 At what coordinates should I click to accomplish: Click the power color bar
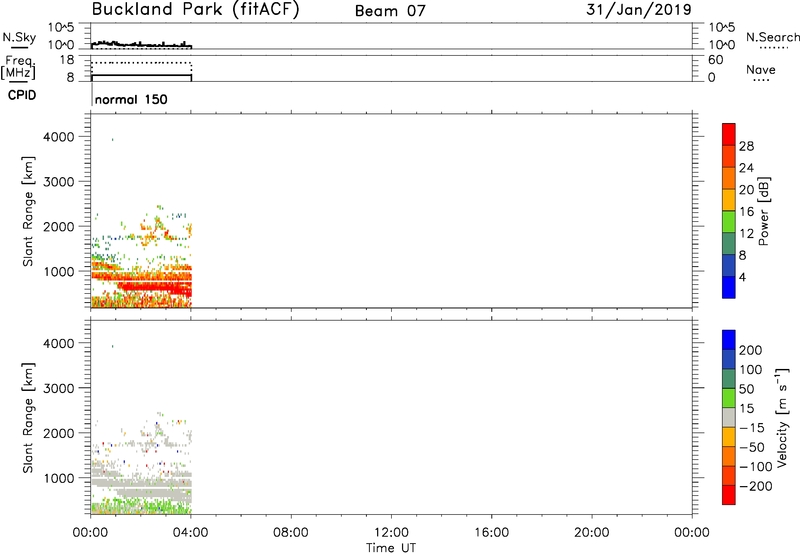(729, 210)
